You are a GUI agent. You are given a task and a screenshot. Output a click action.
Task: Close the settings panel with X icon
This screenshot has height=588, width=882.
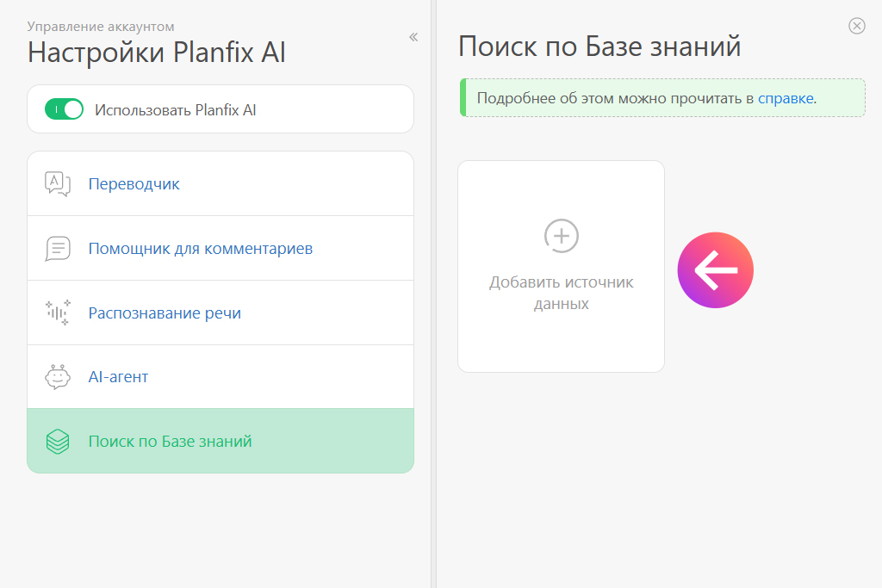pyautogui.click(x=856, y=26)
